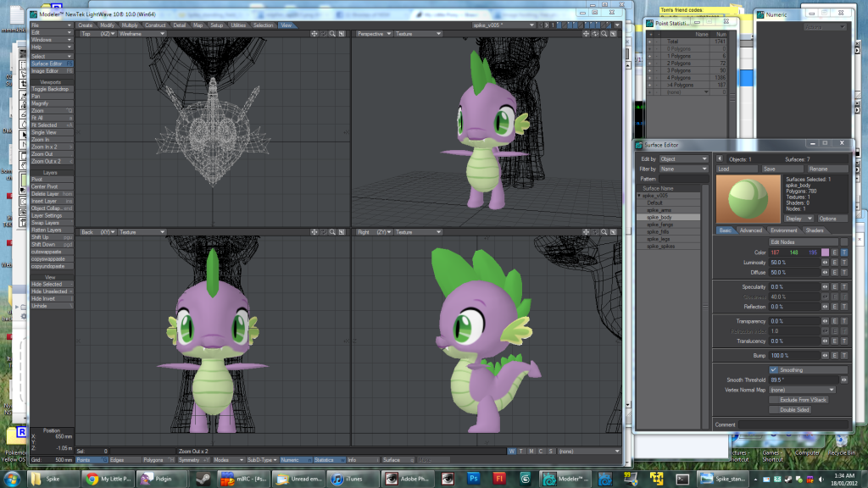Image resolution: width=868 pixels, height=488 pixels.
Task: Click the Options button in Surface Editor
Action: (x=832, y=219)
